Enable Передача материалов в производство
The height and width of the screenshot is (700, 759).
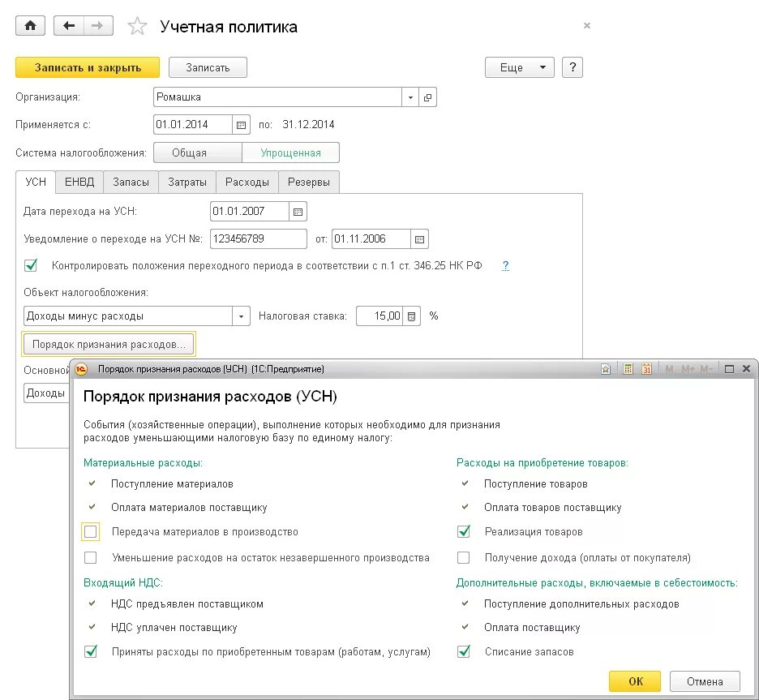coord(91,531)
